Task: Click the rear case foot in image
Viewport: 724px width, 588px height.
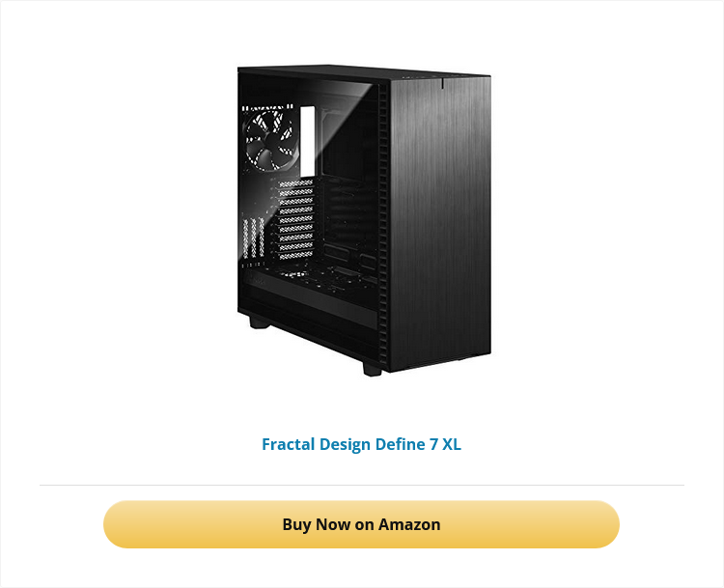Action: [260, 322]
